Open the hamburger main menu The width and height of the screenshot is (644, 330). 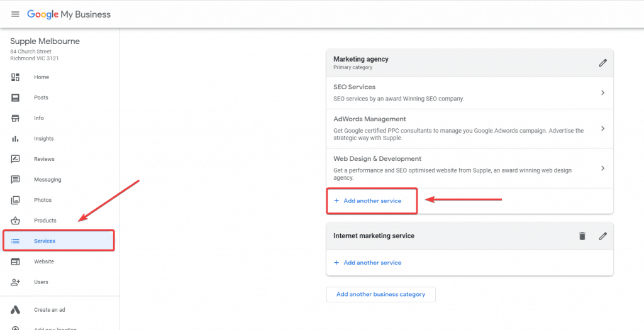pos(15,14)
